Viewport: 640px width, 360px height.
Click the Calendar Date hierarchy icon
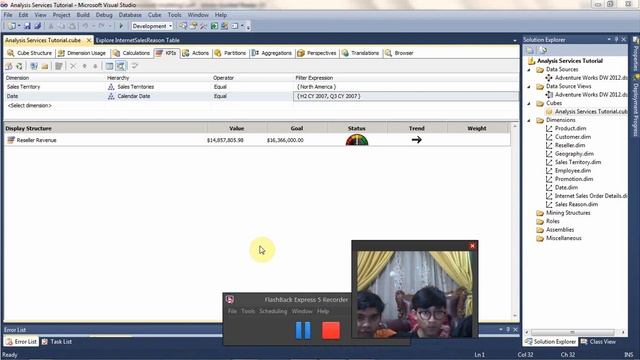[x=111, y=96]
